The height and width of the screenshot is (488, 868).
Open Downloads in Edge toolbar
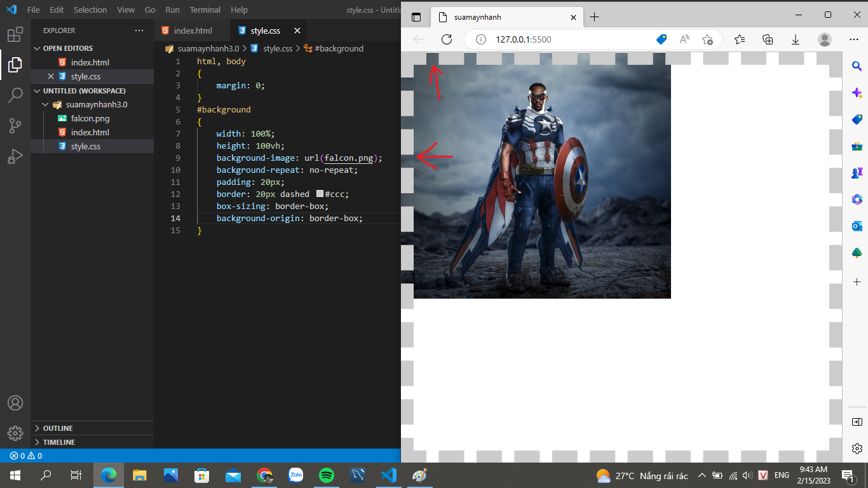[x=796, y=39]
